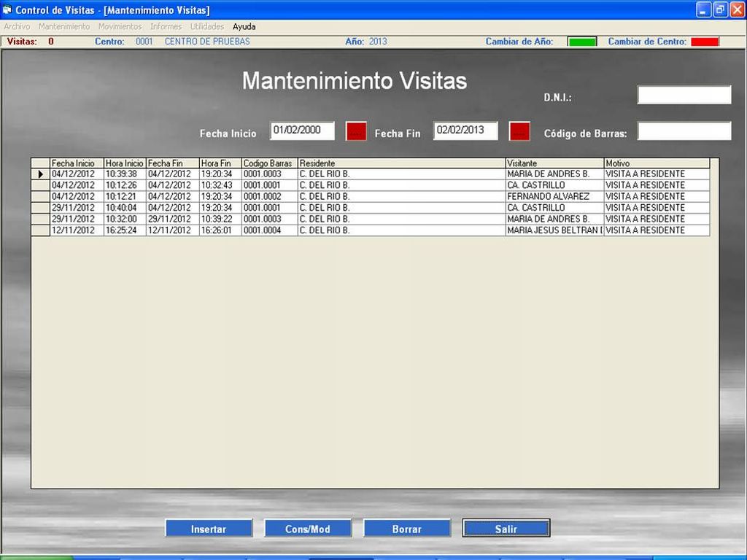
Task: Click the red Cambiar de Centro button
Action: [705, 42]
